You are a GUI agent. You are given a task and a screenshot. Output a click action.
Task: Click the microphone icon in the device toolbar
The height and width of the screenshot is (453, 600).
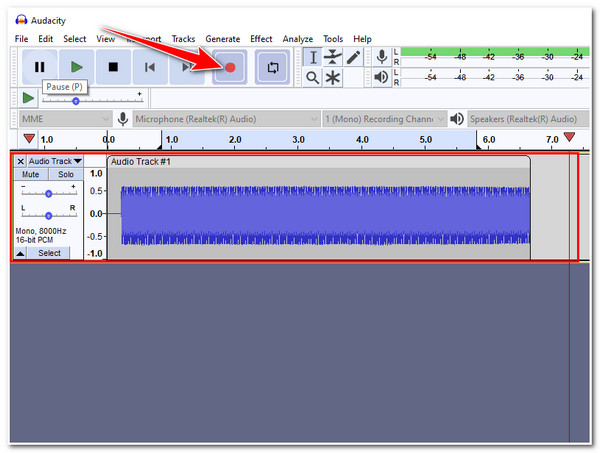123,119
